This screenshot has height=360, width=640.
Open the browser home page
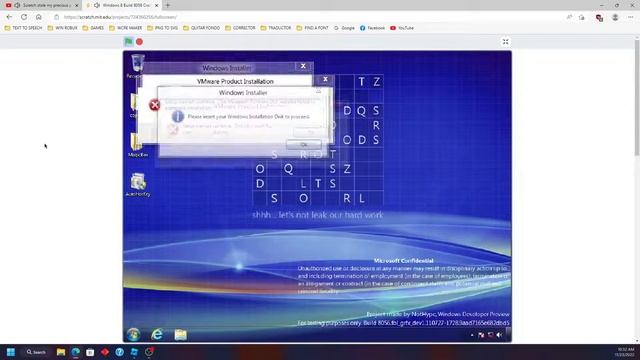point(39,17)
